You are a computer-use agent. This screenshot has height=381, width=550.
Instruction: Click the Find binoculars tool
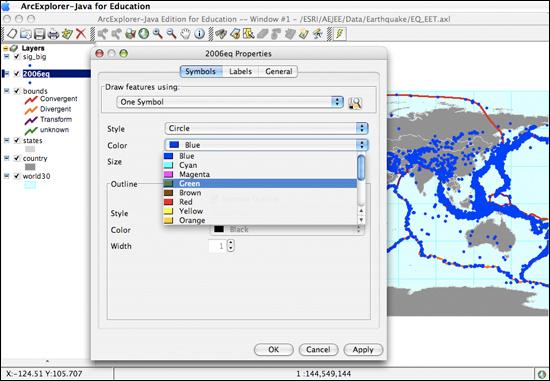pos(221,34)
